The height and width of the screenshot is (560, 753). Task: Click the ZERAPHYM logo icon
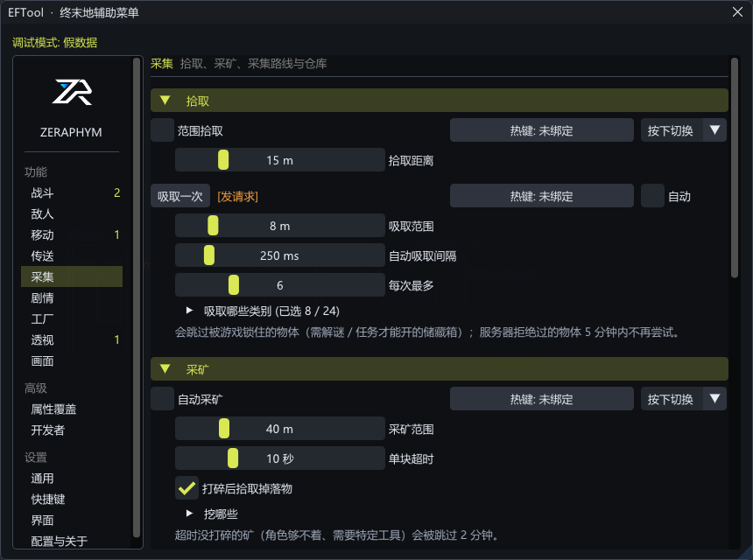tap(72, 92)
